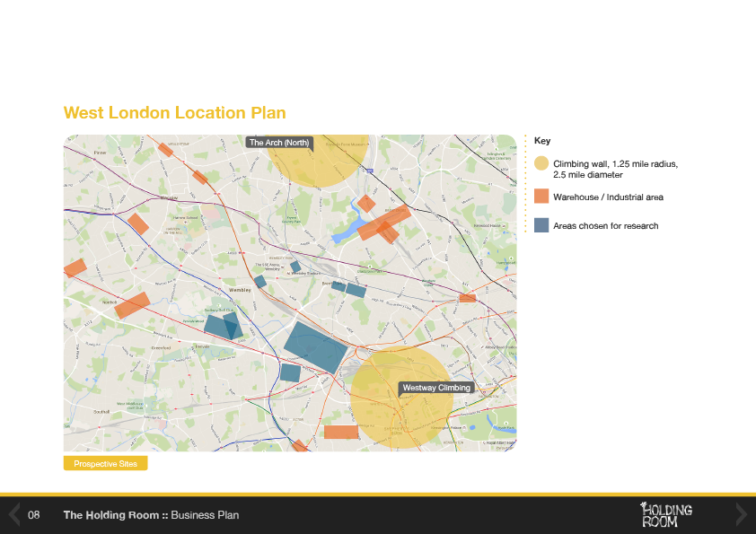Select the Prospective Sites tag
Image resolution: width=756 pixels, height=534 pixels.
point(105,464)
